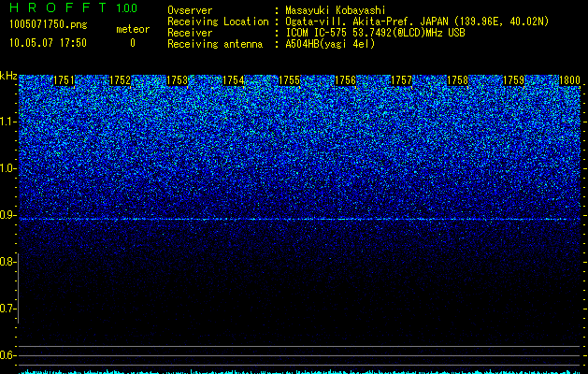
Task: Click the 1758 time marker
Action: pos(457,80)
